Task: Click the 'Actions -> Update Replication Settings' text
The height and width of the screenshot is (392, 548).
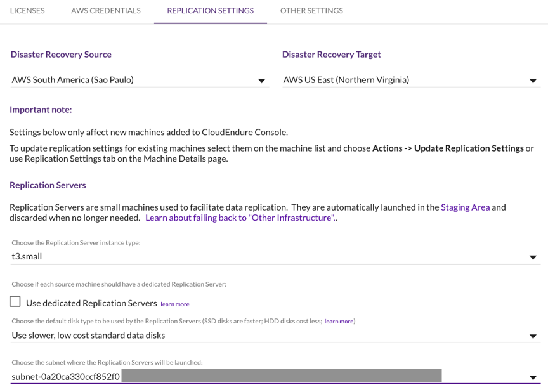Action: (x=448, y=148)
